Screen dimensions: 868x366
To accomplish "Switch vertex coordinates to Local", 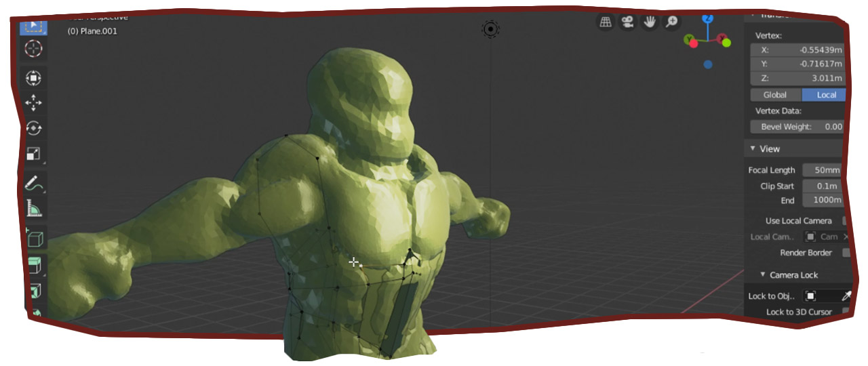I will point(824,95).
